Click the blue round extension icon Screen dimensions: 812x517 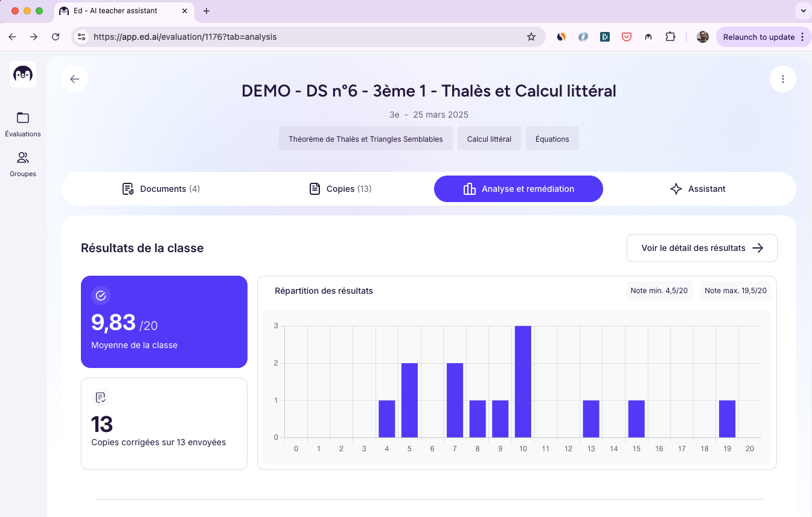pyautogui.click(x=583, y=37)
